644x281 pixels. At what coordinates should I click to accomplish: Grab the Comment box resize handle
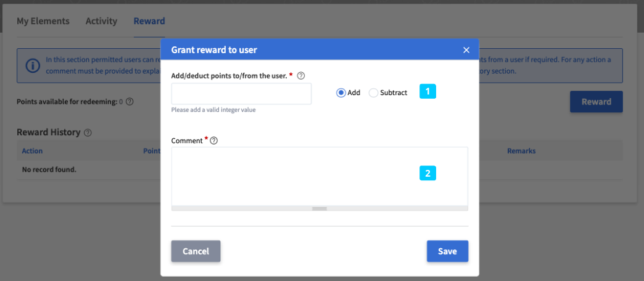click(319, 209)
